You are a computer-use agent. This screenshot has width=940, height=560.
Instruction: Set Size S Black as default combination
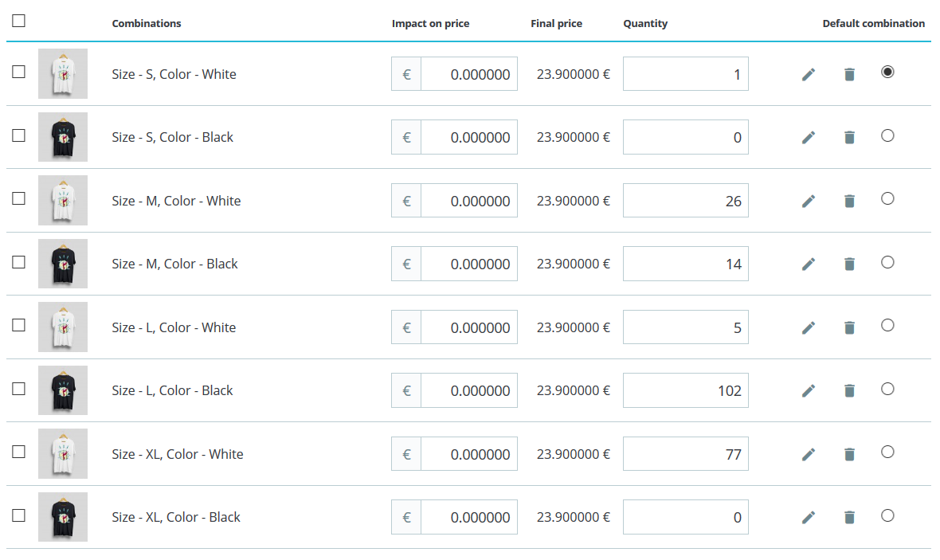click(x=887, y=135)
